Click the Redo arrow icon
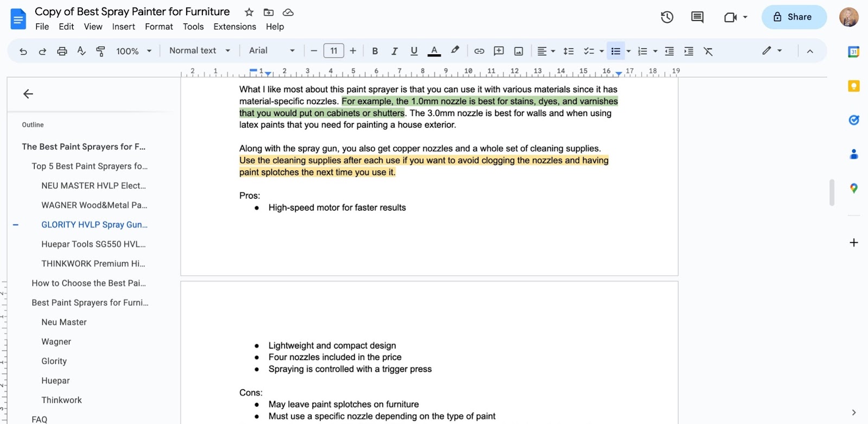 coord(42,51)
